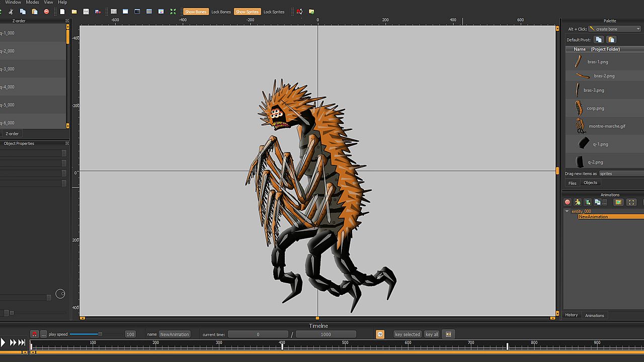Open the 'Drag new items as' sprites dropdown
The image size is (644, 362).
621,173
